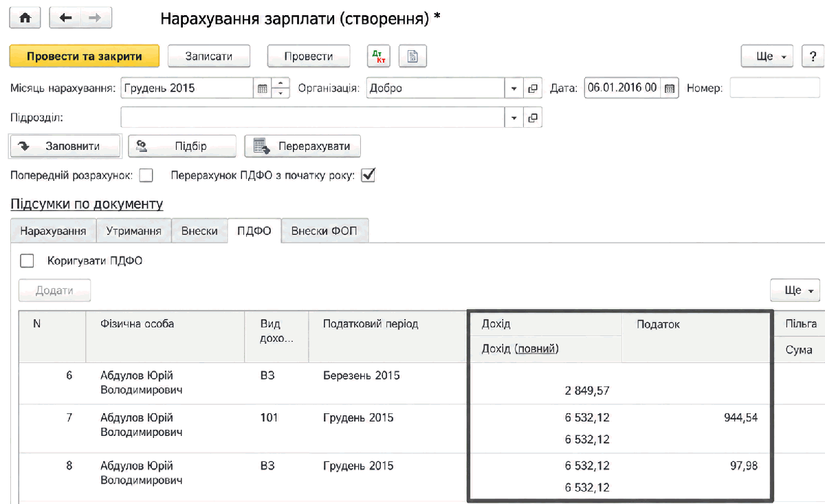Switch to the Нарахування tab
Screen dimensions: 825x504
point(54,231)
